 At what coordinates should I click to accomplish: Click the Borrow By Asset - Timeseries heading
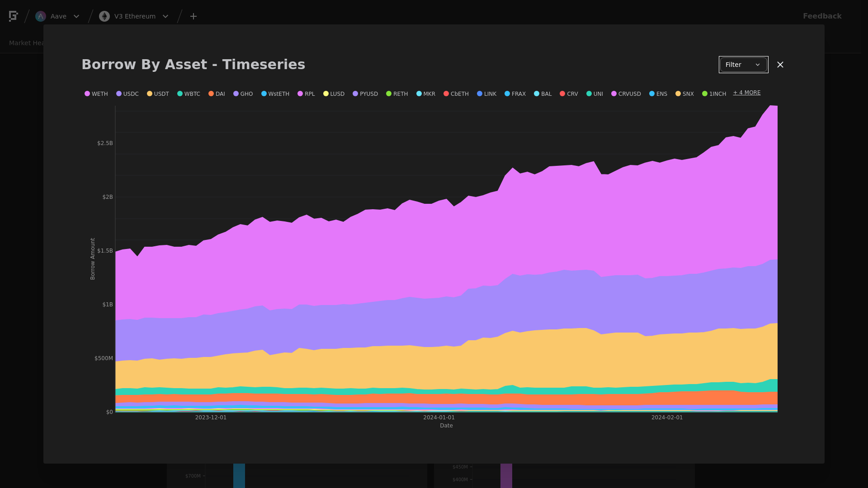tap(193, 64)
